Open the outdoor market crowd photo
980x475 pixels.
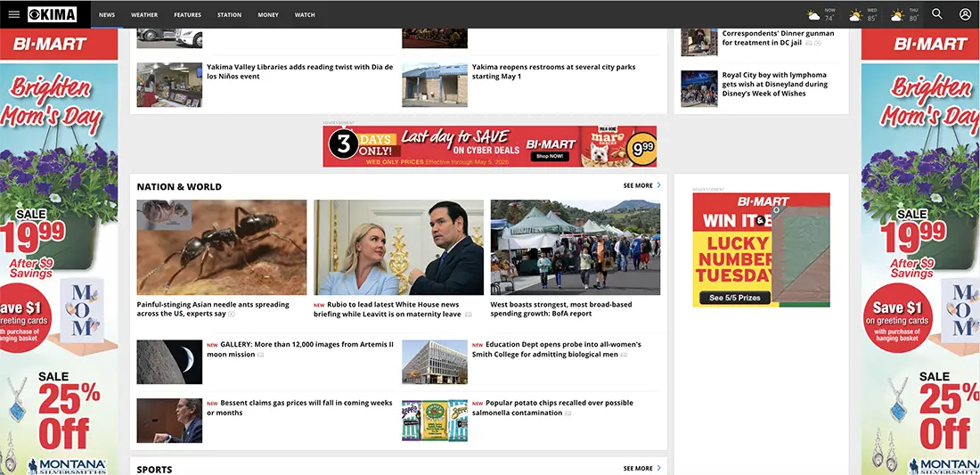pyautogui.click(x=575, y=248)
